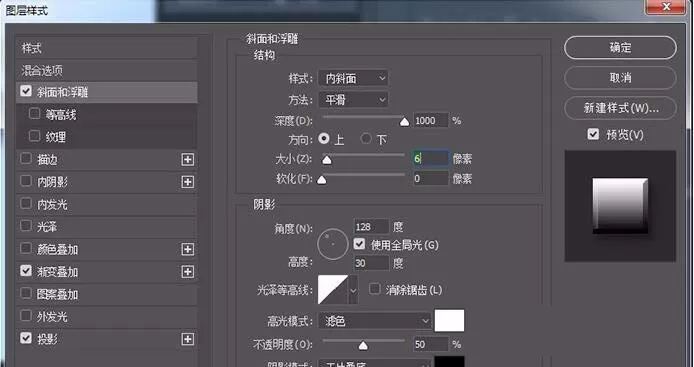Click the 取消 button

pos(620,78)
